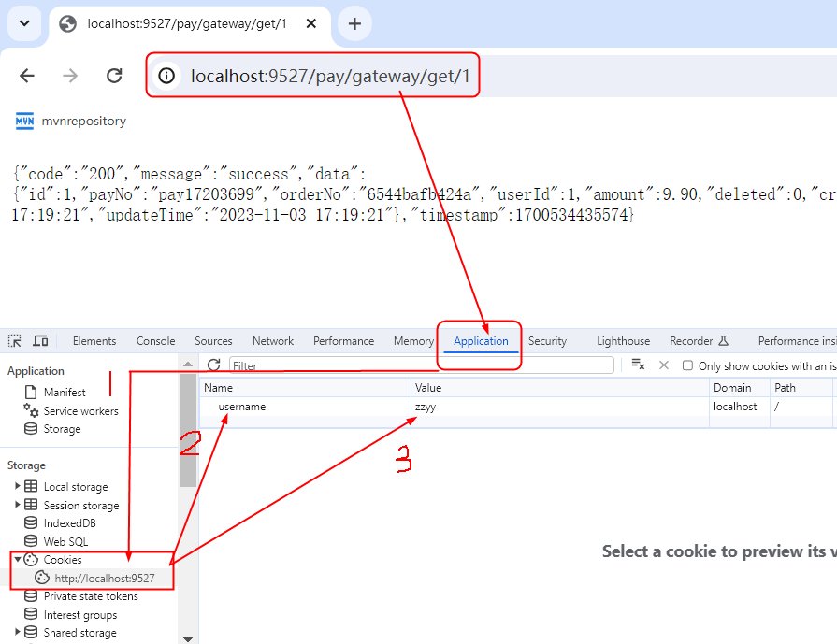
Task: Sort cookies by Value column
Action: click(560, 388)
